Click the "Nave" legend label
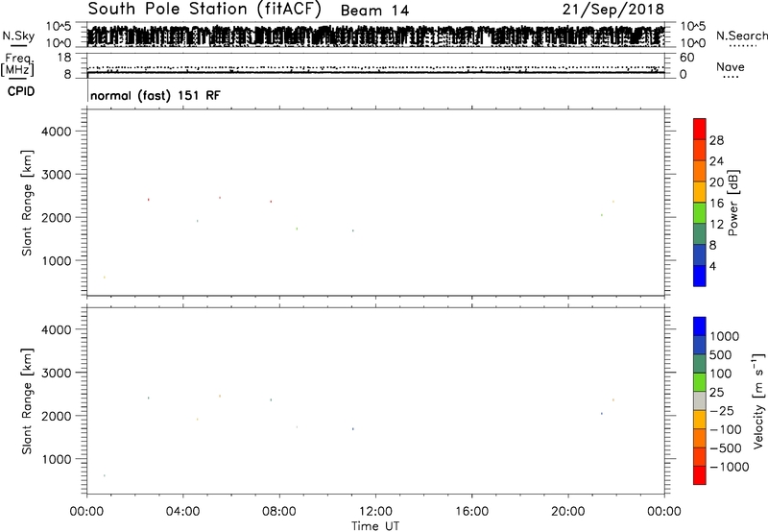 731,67
